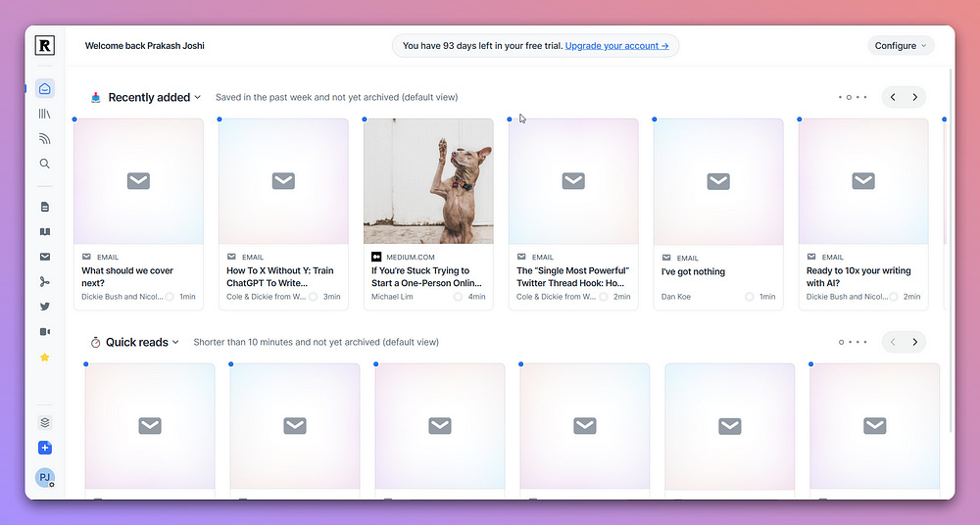Open the Emails section in sidebar
The height and width of the screenshot is (525, 980).
tap(45, 257)
